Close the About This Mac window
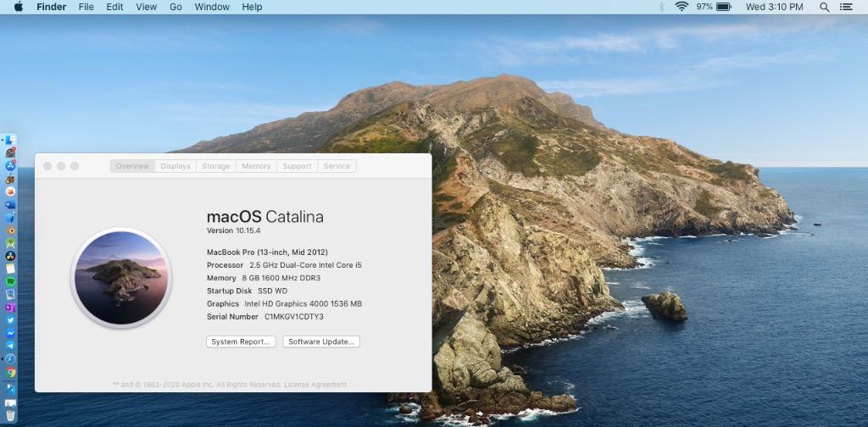This screenshot has width=868, height=427. (x=47, y=166)
